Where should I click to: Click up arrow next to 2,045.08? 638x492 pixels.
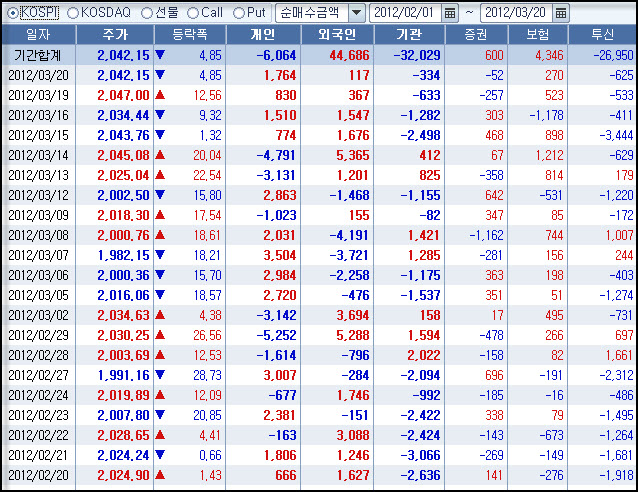[x=160, y=155]
